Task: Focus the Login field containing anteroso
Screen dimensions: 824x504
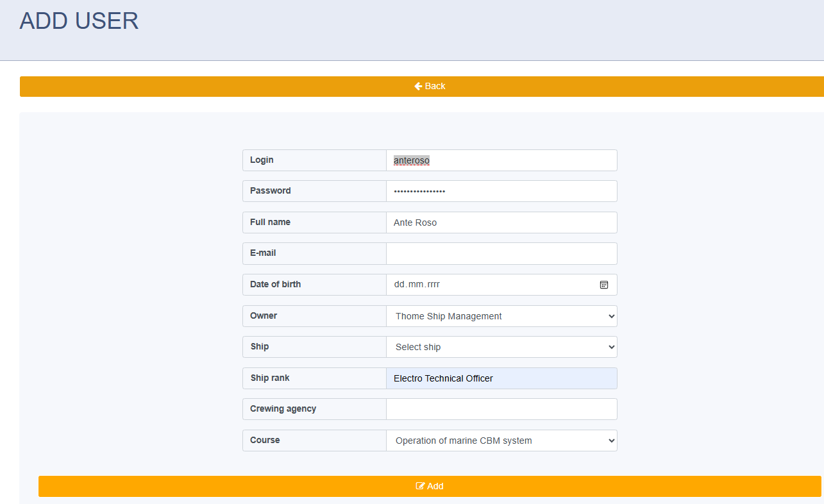Action: tap(501, 160)
